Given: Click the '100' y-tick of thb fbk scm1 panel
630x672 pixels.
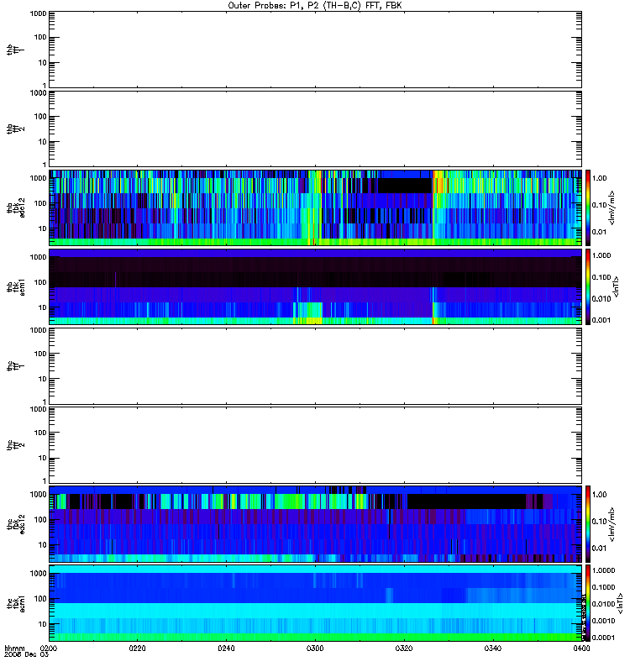Looking at the screenshot, I should (x=40, y=282).
